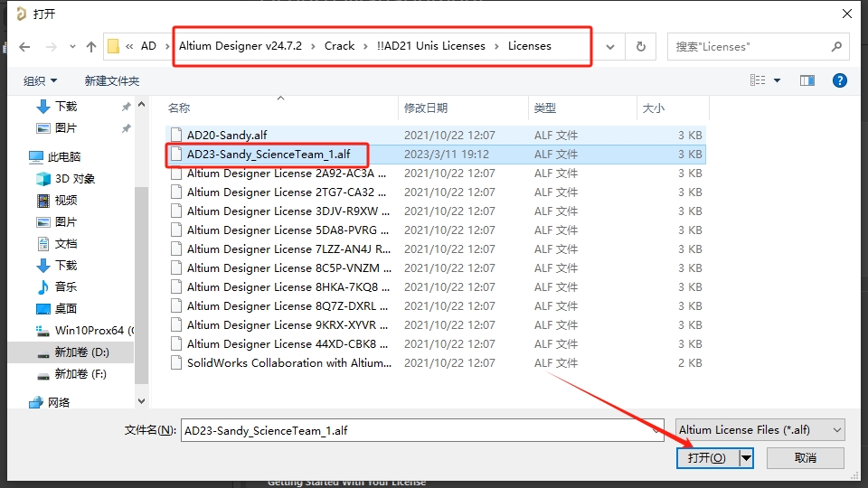Refresh the Licenses folder view
The image size is (868, 488).
pos(641,47)
